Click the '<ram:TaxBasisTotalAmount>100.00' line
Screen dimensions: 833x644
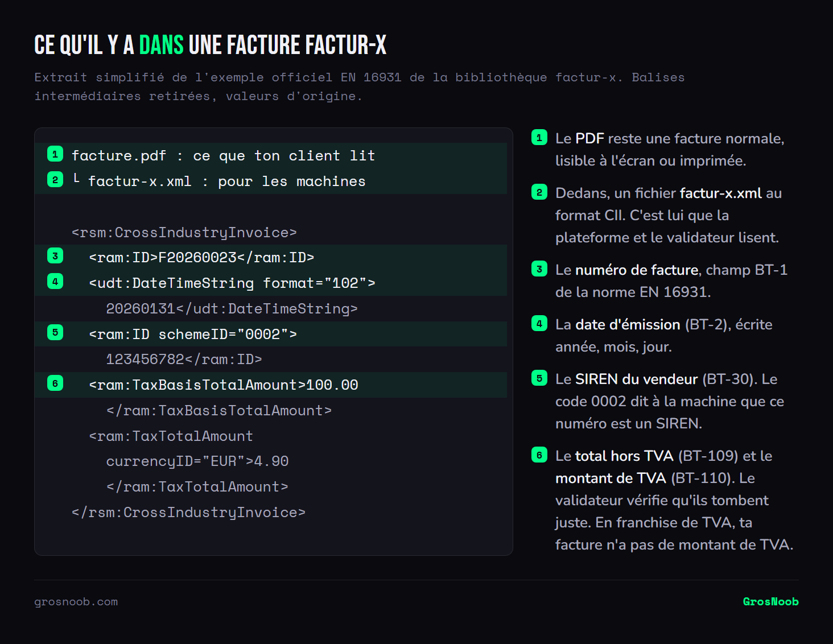pos(224,385)
